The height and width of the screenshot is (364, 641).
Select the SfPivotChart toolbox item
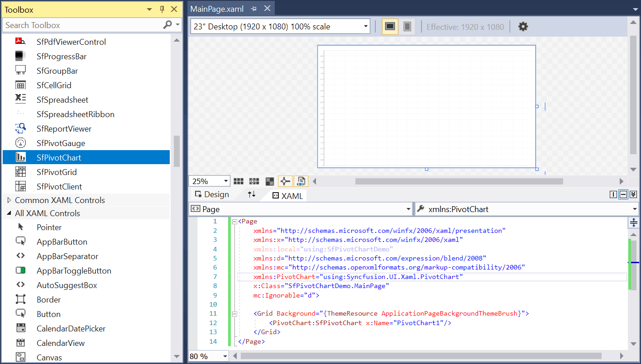point(86,157)
